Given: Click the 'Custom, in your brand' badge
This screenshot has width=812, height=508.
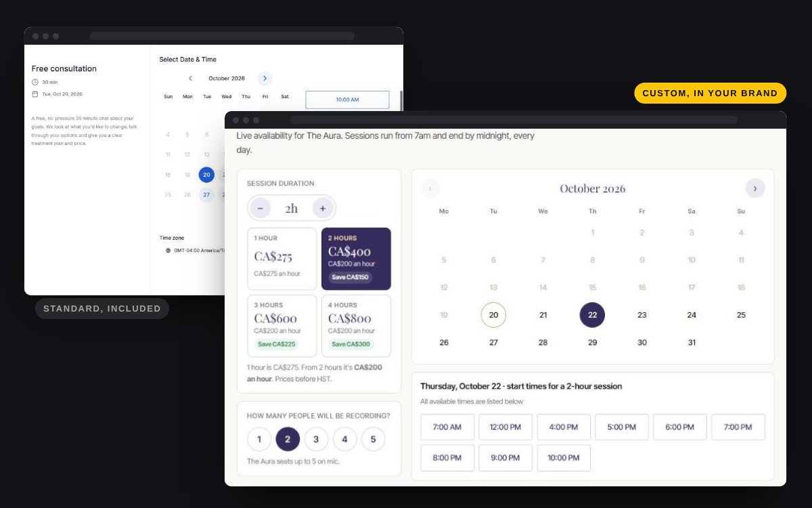Looking at the screenshot, I should pos(710,93).
